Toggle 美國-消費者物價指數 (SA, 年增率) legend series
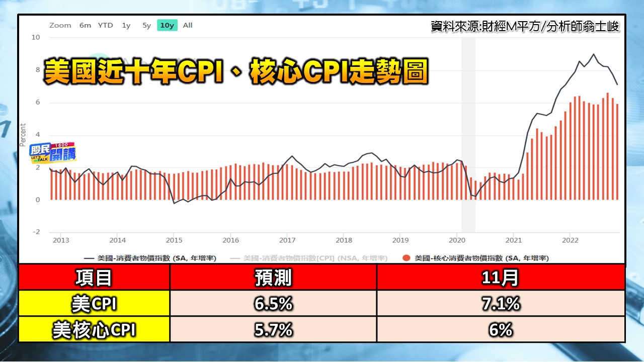This screenshot has height=362, width=644. (150, 258)
